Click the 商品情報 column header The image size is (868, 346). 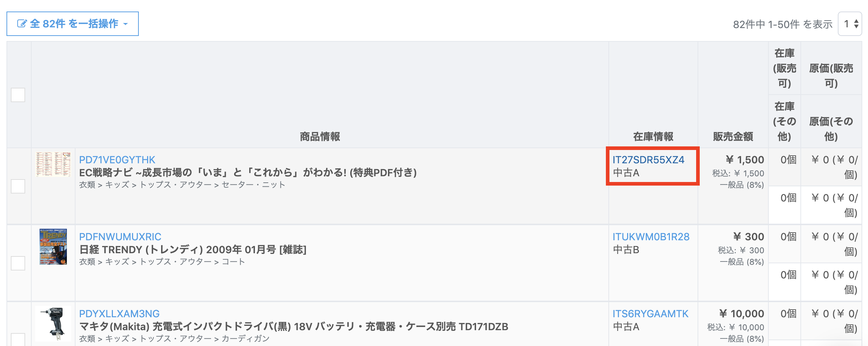320,137
